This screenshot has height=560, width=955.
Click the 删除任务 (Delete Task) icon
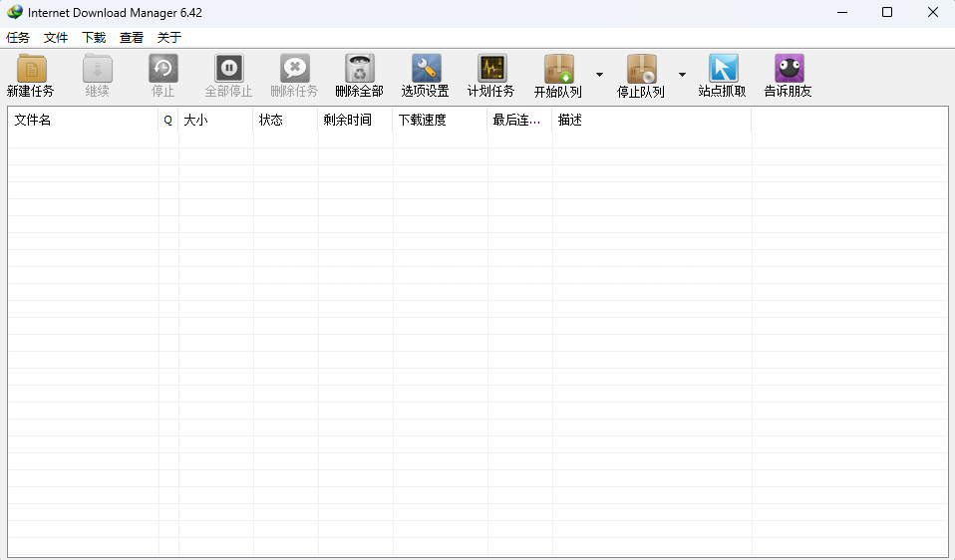[x=295, y=68]
